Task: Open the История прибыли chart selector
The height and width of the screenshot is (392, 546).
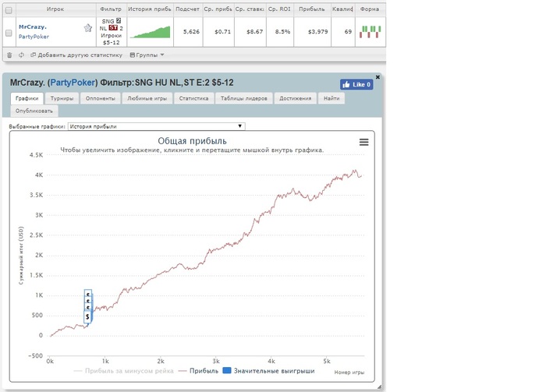Action: click(156, 126)
